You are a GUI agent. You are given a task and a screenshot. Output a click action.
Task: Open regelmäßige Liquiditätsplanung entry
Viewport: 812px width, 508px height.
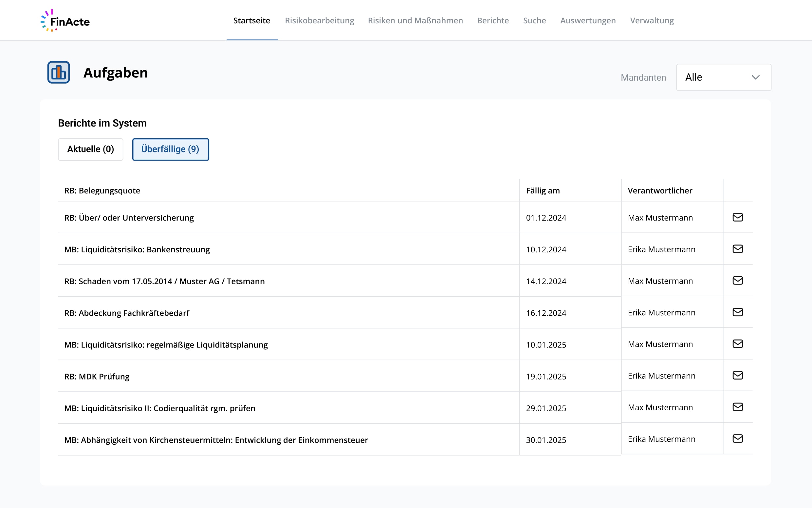click(x=166, y=345)
